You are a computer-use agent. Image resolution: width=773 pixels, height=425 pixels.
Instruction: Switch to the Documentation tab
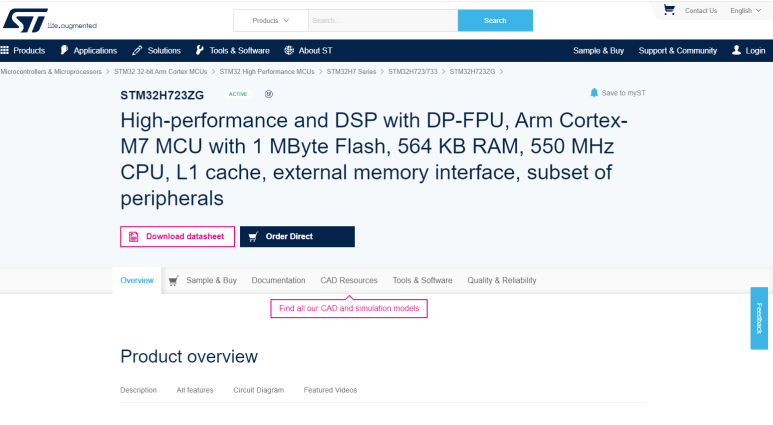click(x=279, y=281)
